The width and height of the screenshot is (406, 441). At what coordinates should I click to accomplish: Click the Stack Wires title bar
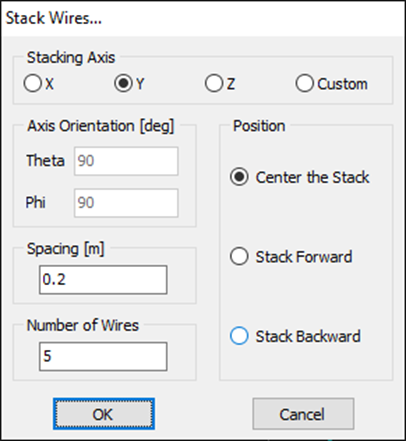click(x=203, y=18)
